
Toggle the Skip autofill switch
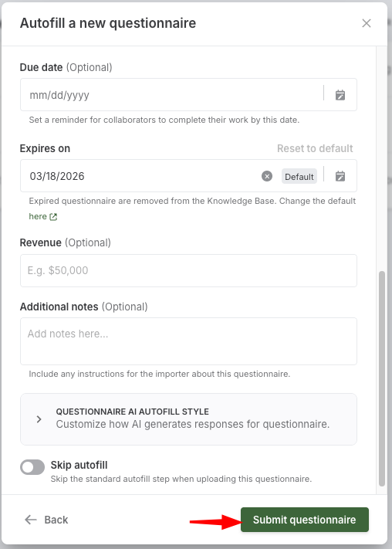click(x=32, y=467)
